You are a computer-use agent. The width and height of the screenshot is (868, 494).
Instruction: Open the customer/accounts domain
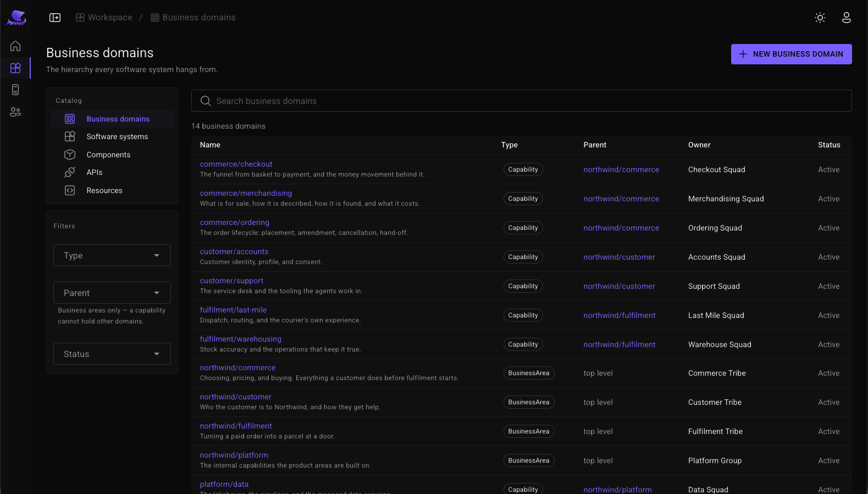point(234,251)
